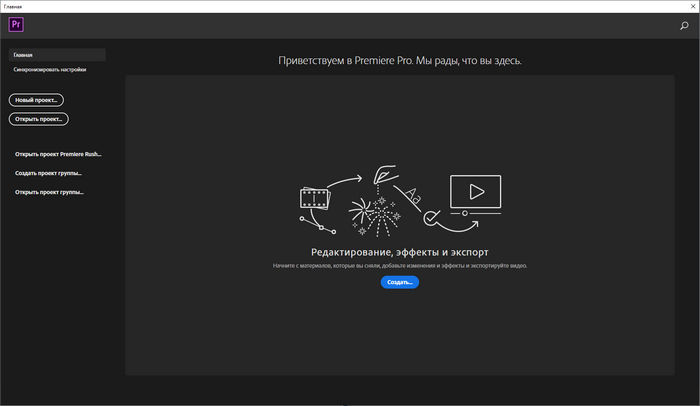Click the editing workflow illustration

400,201
